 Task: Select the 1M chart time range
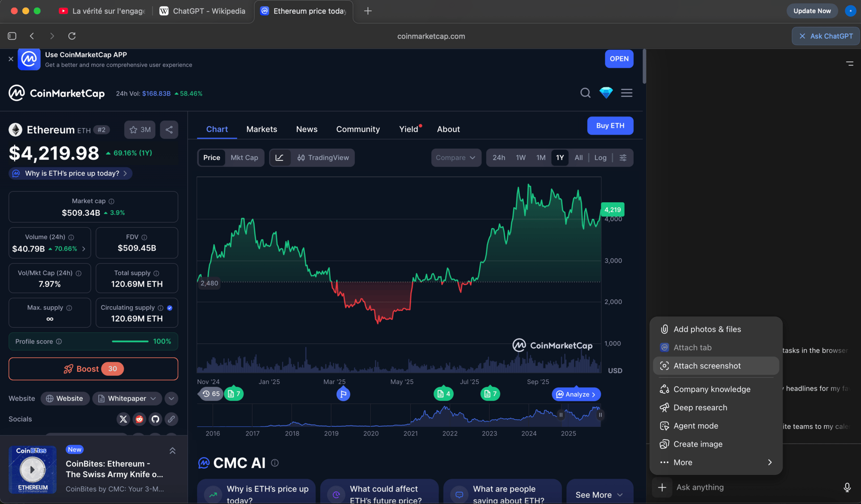[541, 157]
